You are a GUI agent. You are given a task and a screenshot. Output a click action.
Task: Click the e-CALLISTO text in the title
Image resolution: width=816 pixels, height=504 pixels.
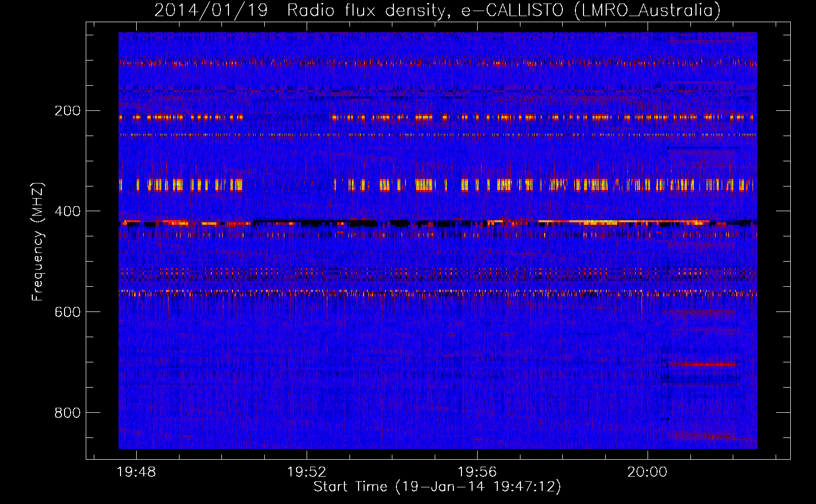click(x=512, y=10)
